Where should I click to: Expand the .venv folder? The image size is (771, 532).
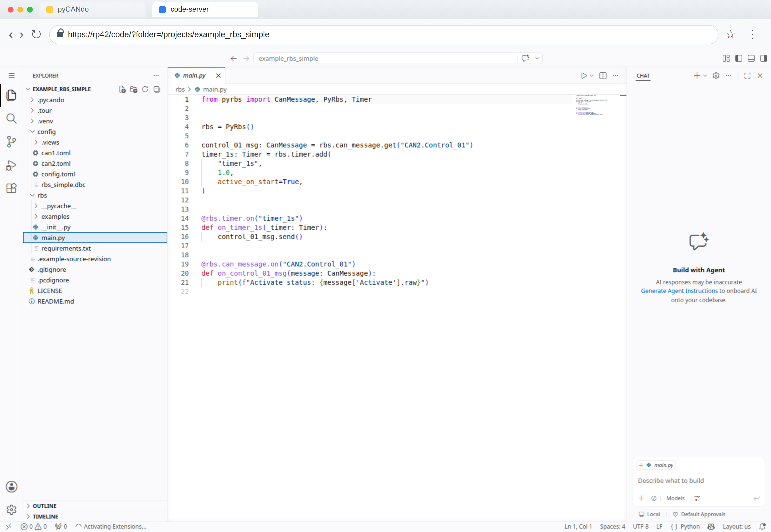click(95, 121)
